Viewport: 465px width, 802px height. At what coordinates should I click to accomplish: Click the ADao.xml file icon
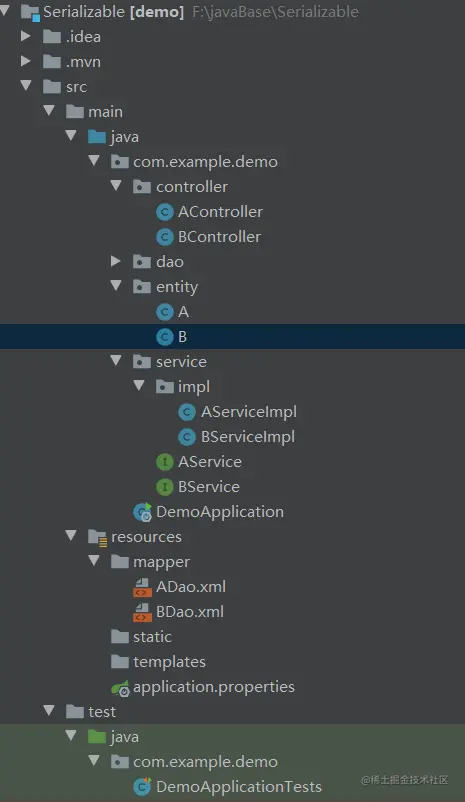(x=142, y=587)
